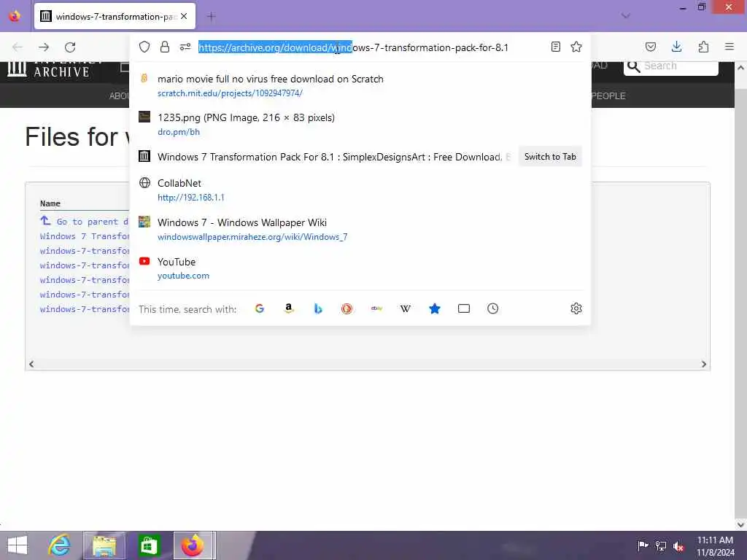The image size is (747, 560).
Task: Search this time with Amazon
Action: point(289,308)
